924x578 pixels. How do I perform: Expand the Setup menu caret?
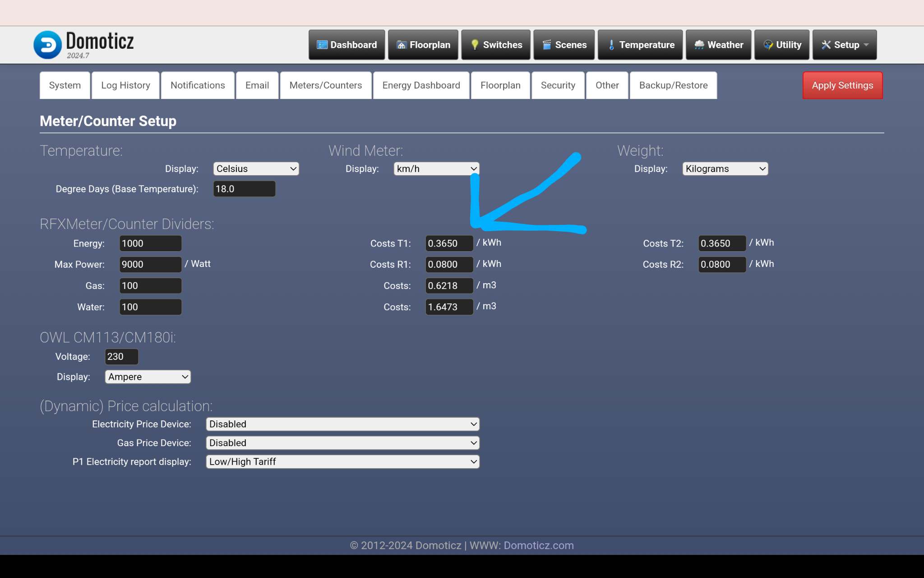tap(866, 45)
